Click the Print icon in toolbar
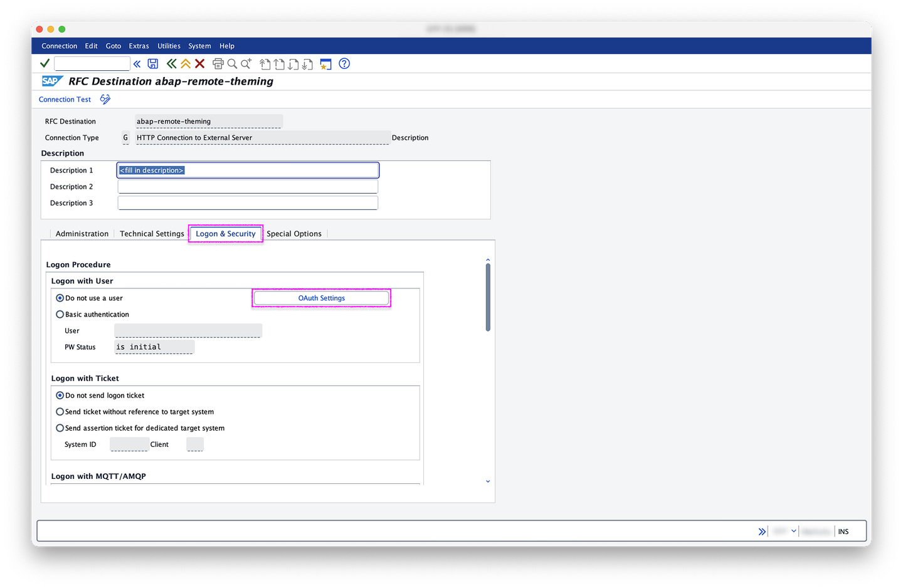 218,63
